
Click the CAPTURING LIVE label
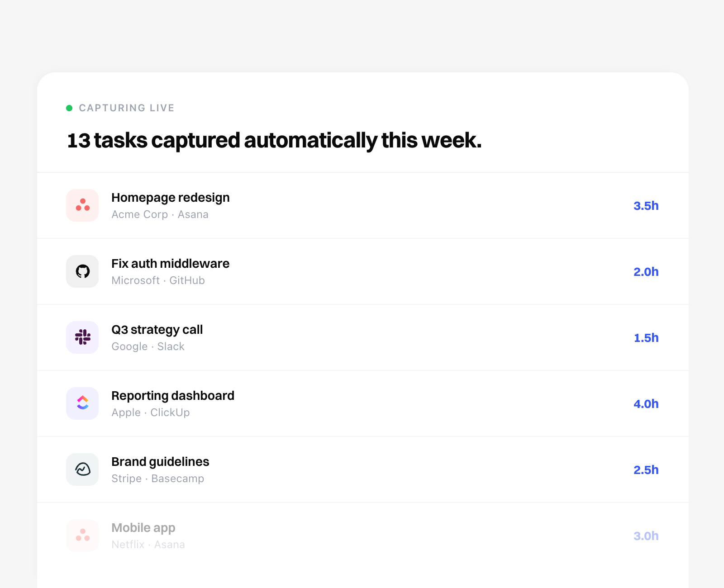(x=127, y=108)
